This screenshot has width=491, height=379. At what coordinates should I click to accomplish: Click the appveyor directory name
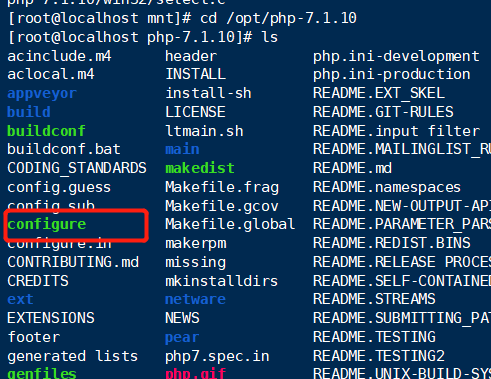tap(42, 94)
